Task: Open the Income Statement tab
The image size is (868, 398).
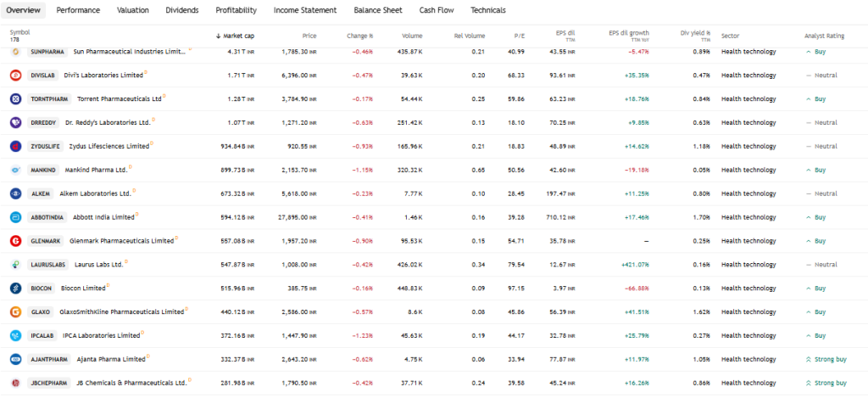Action: click(305, 10)
